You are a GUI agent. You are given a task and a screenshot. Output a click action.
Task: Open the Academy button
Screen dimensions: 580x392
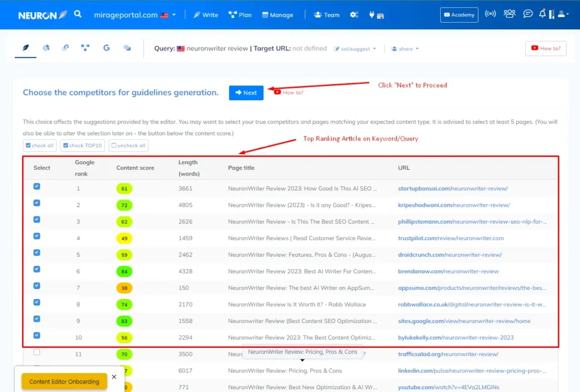coord(459,15)
